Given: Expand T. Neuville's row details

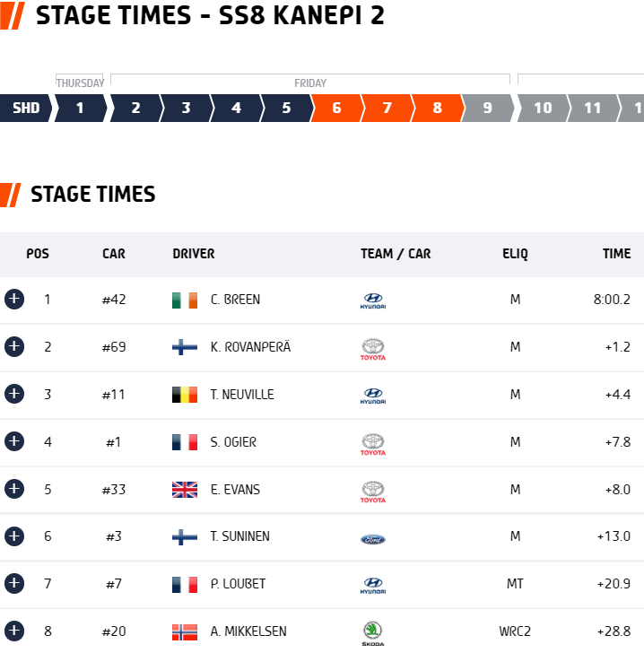Looking at the screenshot, I should click(14, 394).
